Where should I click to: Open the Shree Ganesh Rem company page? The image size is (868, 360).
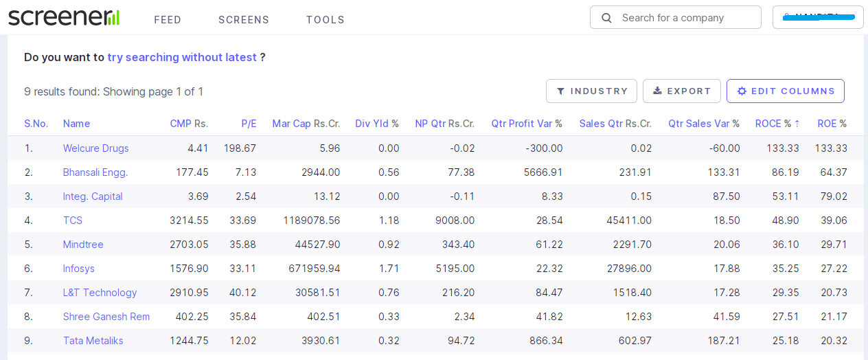(x=106, y=317)
